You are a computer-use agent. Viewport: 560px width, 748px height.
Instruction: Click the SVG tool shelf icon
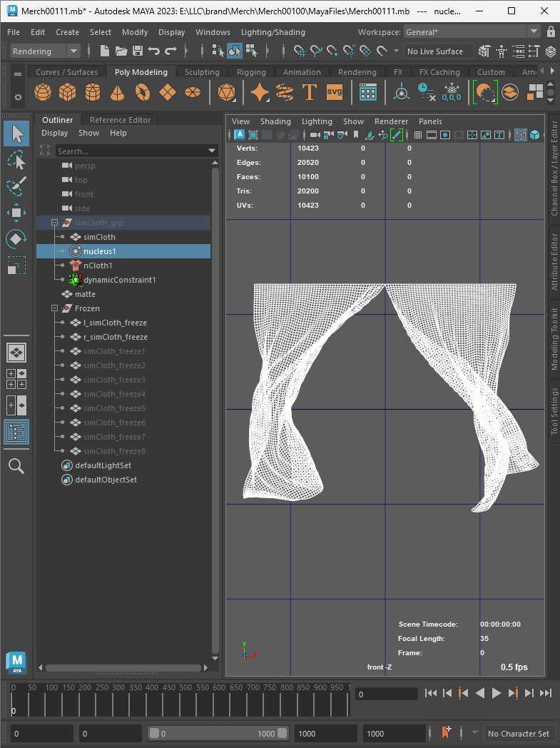point(335,92)
